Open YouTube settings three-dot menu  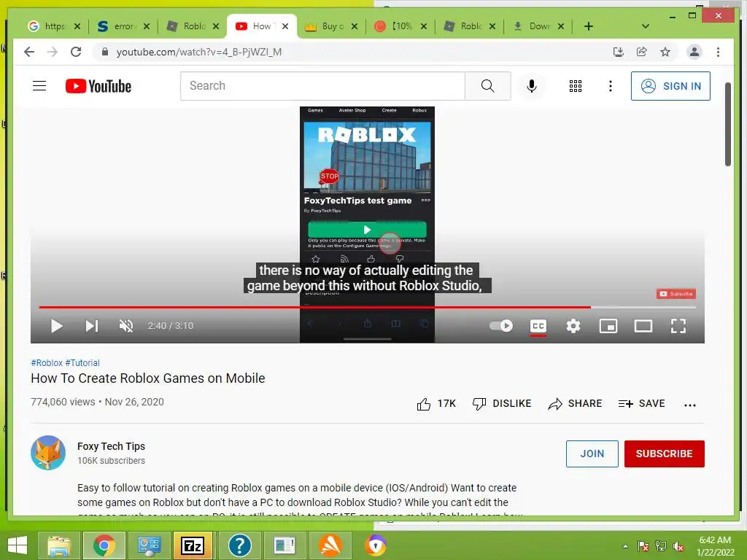pos(611,86)
